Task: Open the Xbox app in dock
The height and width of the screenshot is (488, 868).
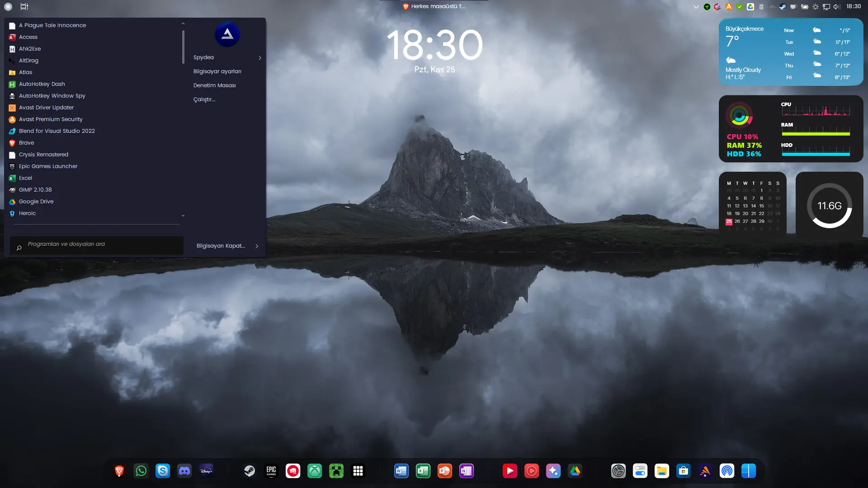Action: [315, 471]
